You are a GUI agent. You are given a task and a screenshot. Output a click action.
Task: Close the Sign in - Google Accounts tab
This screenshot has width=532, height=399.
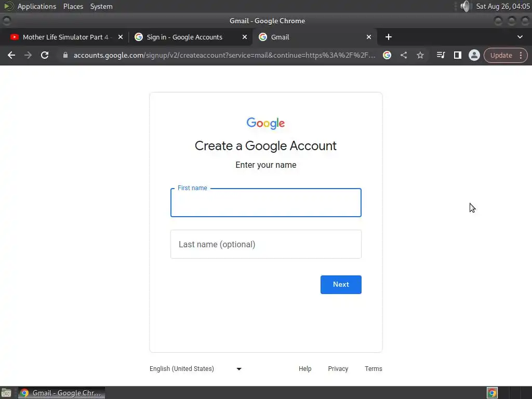click(245, 37)
